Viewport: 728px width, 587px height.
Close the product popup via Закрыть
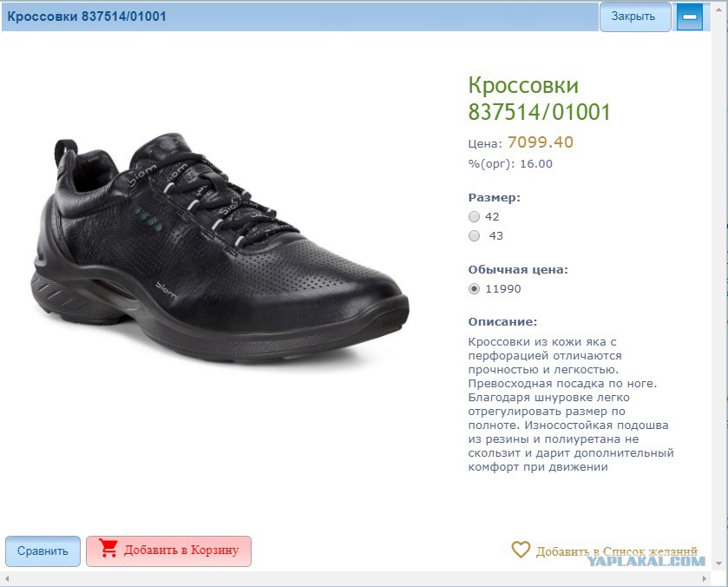tap(634, 16)
